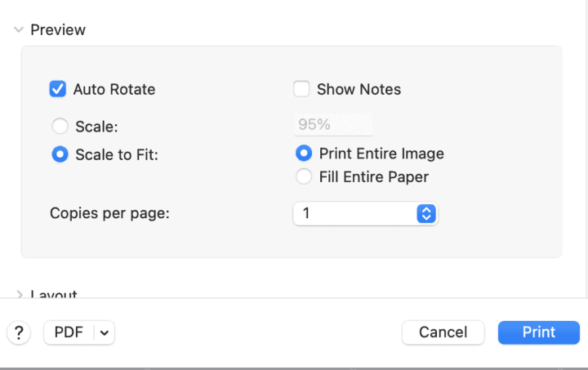
Task: Cancel the print dialog
Action: [x=443, y=332]
